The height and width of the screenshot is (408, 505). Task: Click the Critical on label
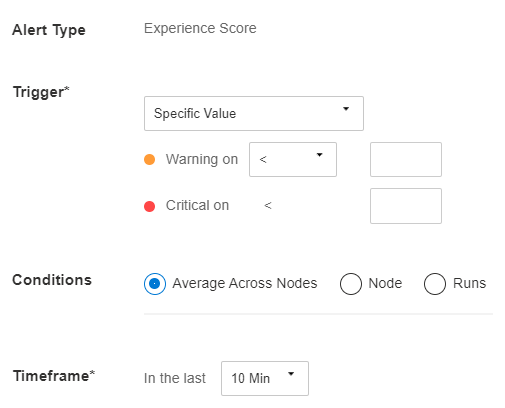pos(197,205)
